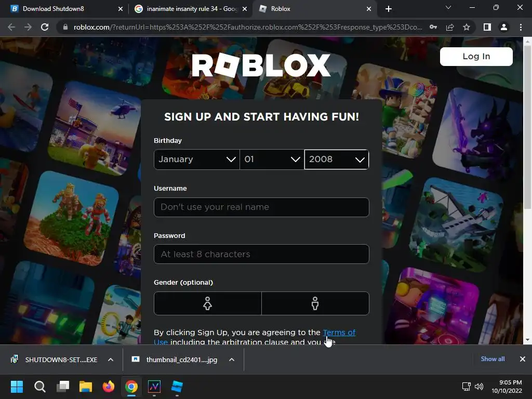Open Chrome's three-dot menu
The width and height of the screenshot is (532, 399).
(x=521, y=27)
